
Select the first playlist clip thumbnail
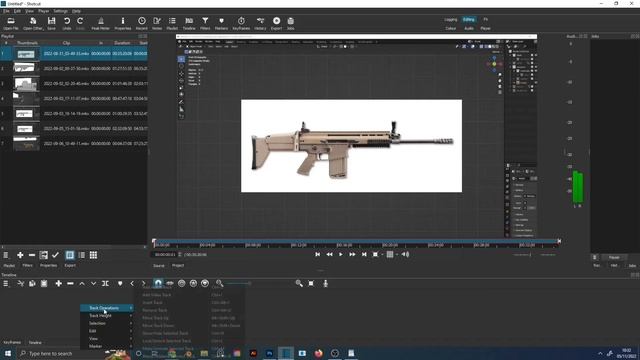pyautogui.click(x=25, y=54)
